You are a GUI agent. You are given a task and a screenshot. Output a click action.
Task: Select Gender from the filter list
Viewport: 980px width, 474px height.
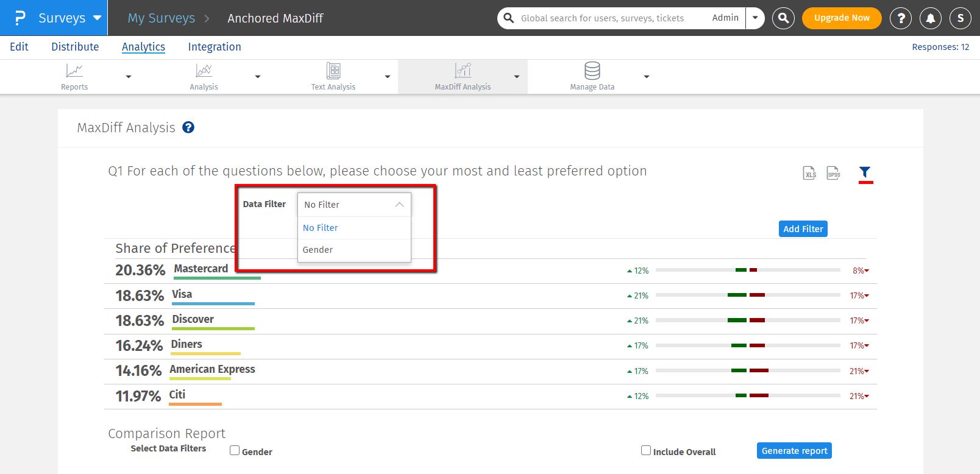318,250
